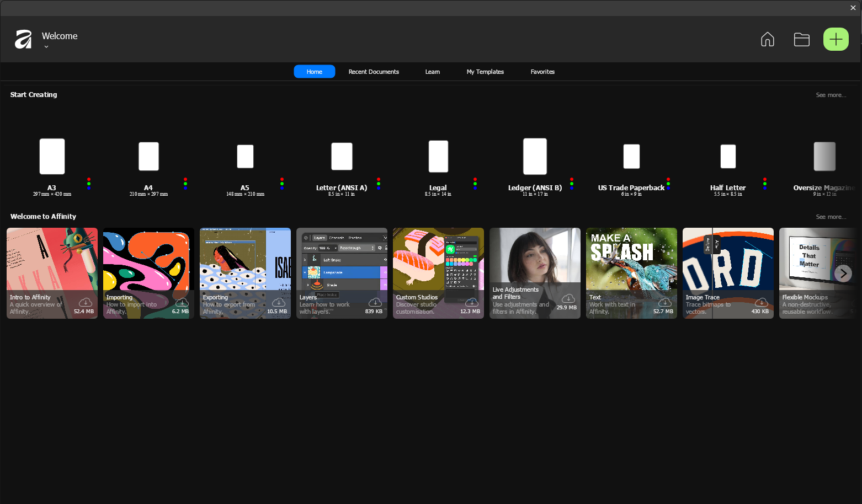This screenshot has height=504, width=862.
Task: Click the RGB colour dots beside A3
Action: pos(89,184)
